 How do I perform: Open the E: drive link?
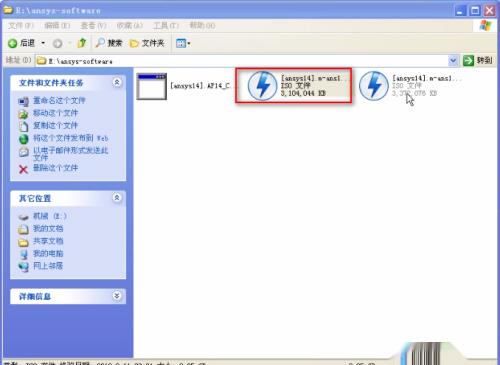[50, 216]
